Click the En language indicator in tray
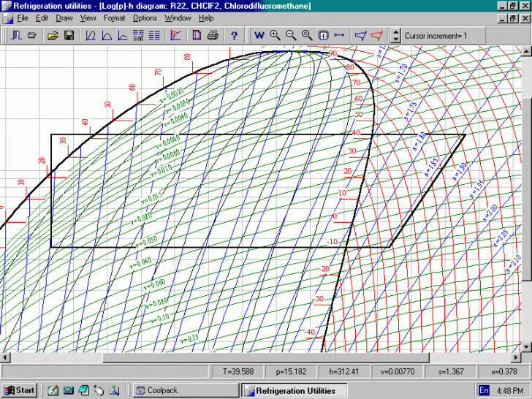Viewport: 532px width, 399px height. coord(484,390)
